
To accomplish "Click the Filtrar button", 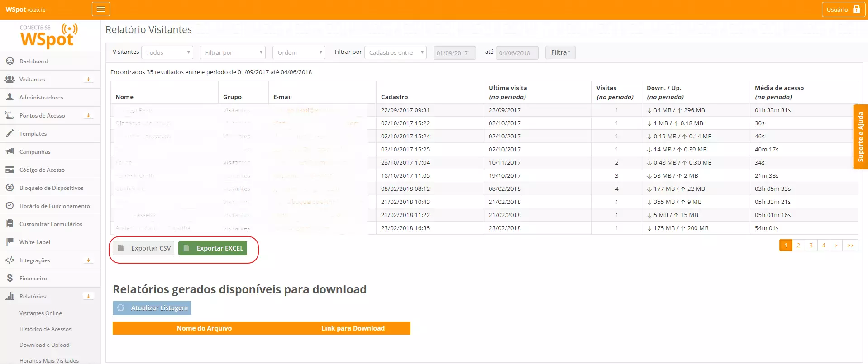I will [560, 52].
